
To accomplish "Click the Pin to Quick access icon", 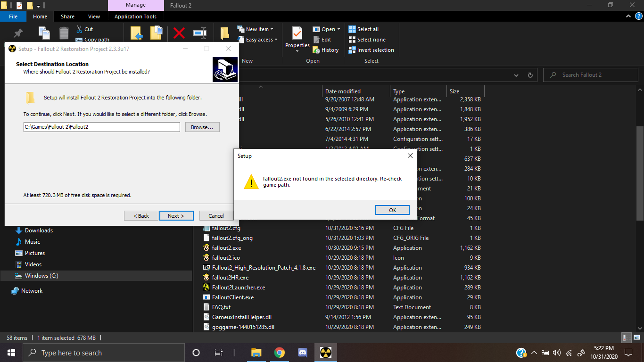I will tap(18, 33).
